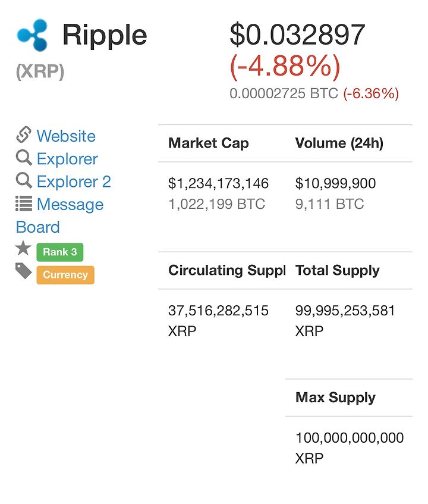Image resolution: width=428 pixels, height=504 pixels.
Task: Click the orange Currency tag
Action: 65,275
